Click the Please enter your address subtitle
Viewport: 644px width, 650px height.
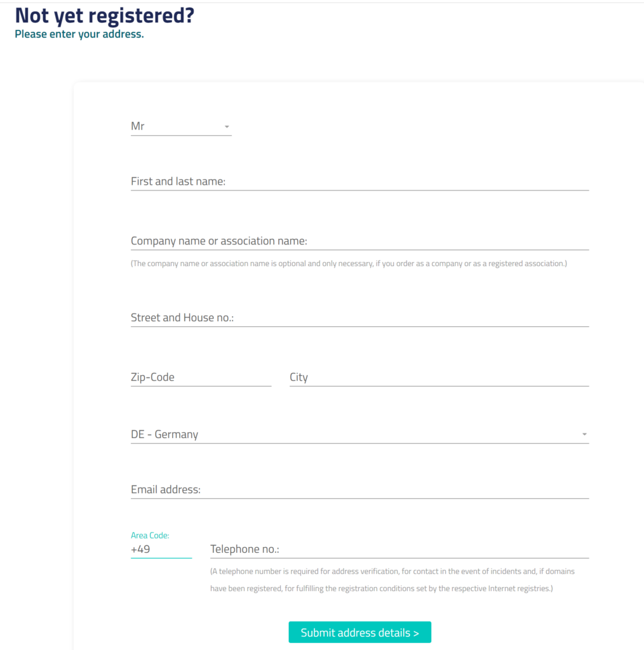[x=79, y=34]
